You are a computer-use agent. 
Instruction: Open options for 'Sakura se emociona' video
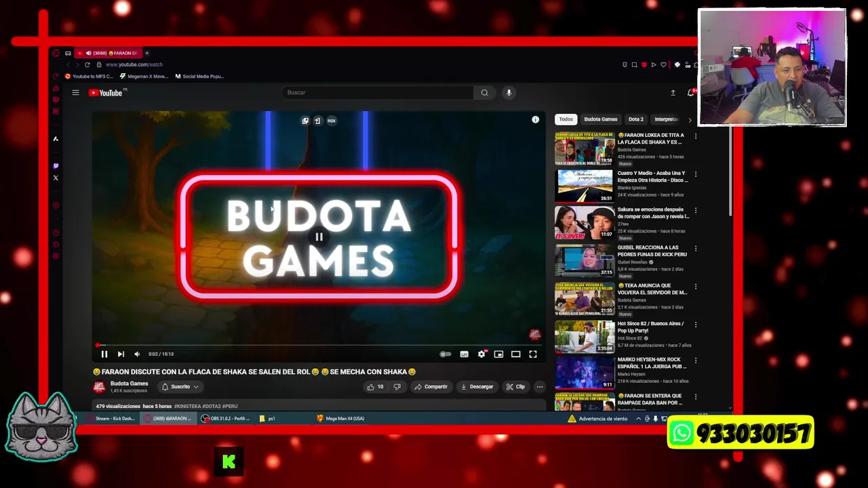pos(695,210)
